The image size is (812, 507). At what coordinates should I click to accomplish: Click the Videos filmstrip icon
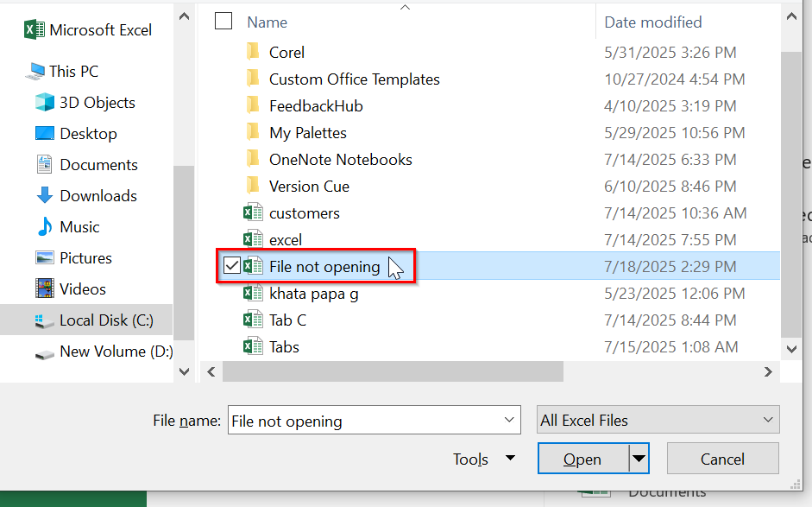click(x=45, y=288)
